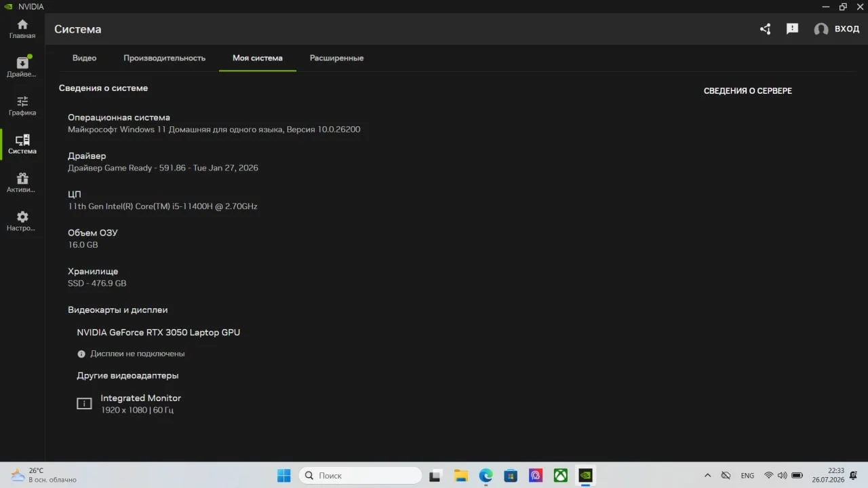Restore down the NVIDIA window

[843, 7]
